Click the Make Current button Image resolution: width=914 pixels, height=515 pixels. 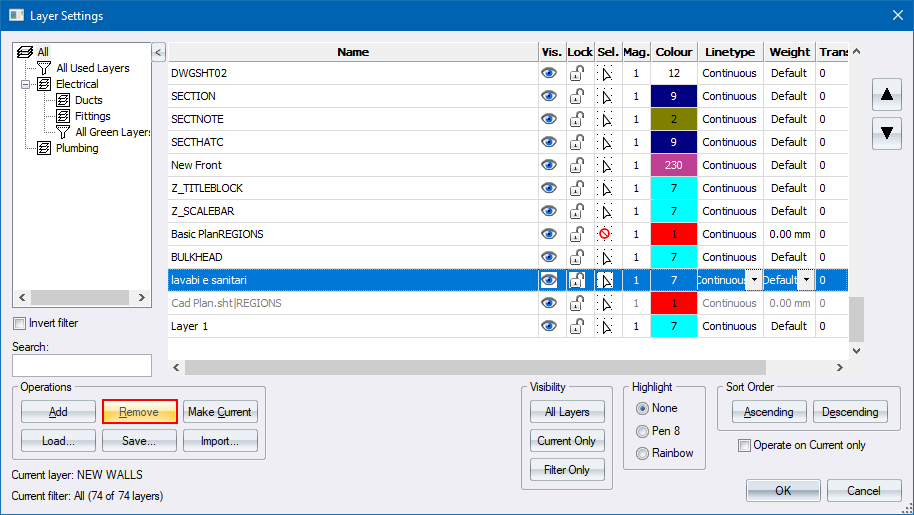[x=220, y=412]
